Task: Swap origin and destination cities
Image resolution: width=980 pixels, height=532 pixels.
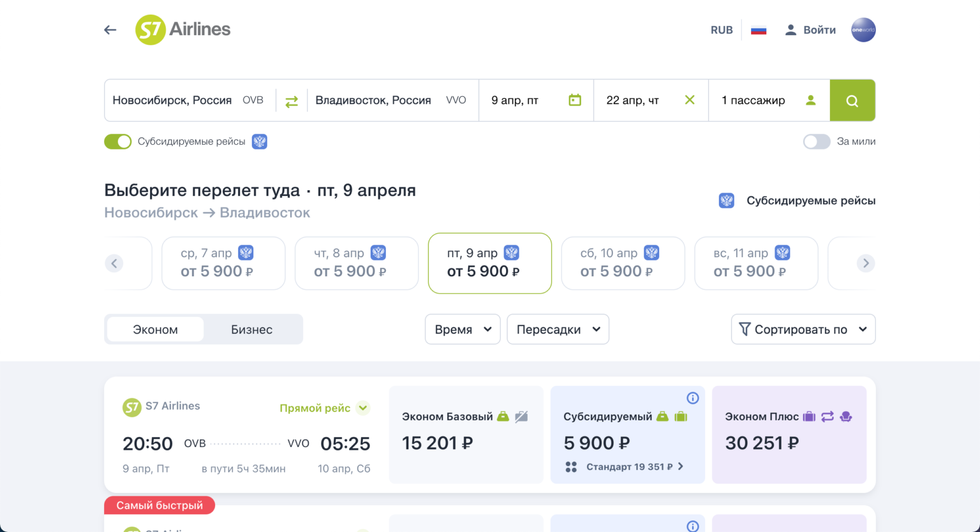Action: pos(292,101)
